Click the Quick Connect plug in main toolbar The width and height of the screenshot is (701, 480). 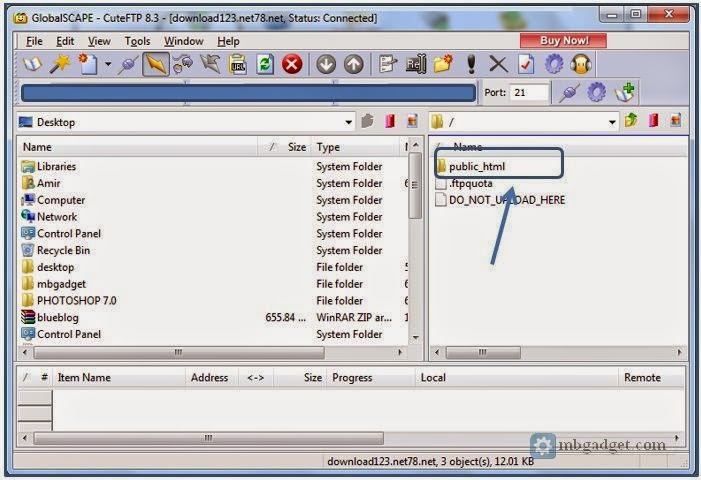[x=128, y=65]
